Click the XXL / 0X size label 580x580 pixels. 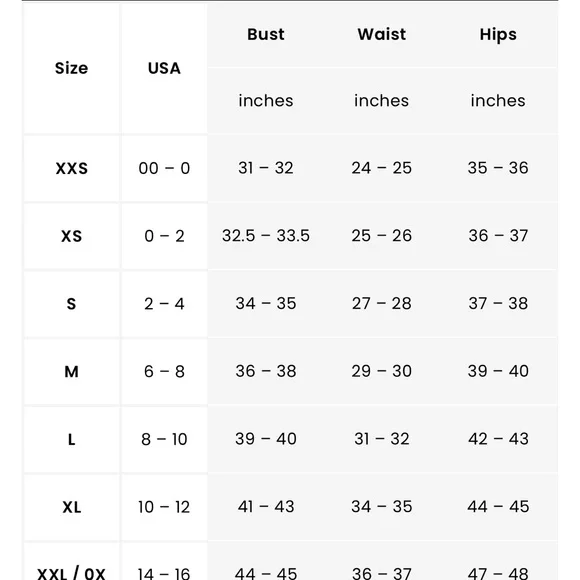click(x=71, y=573)
